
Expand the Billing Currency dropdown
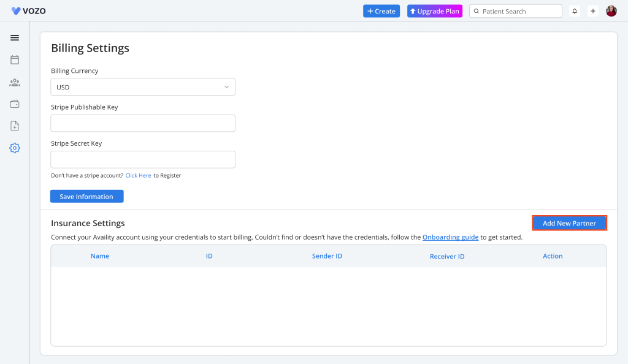point(143,87)
